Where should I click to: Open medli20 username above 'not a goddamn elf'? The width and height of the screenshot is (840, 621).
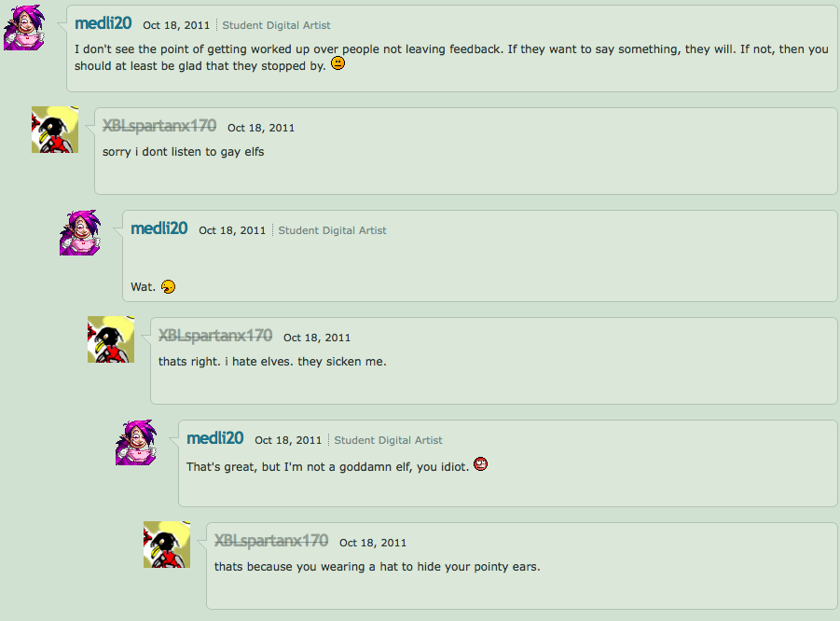[215, 437]
